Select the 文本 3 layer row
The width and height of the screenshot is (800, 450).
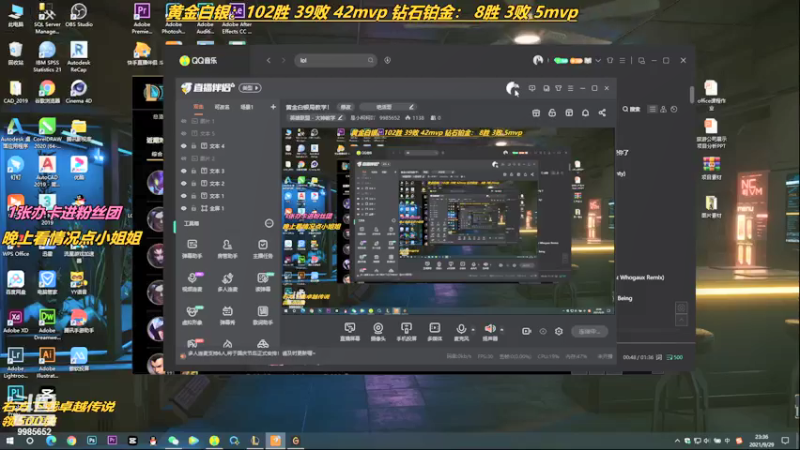pyautogui.click(x=228, y=171)
